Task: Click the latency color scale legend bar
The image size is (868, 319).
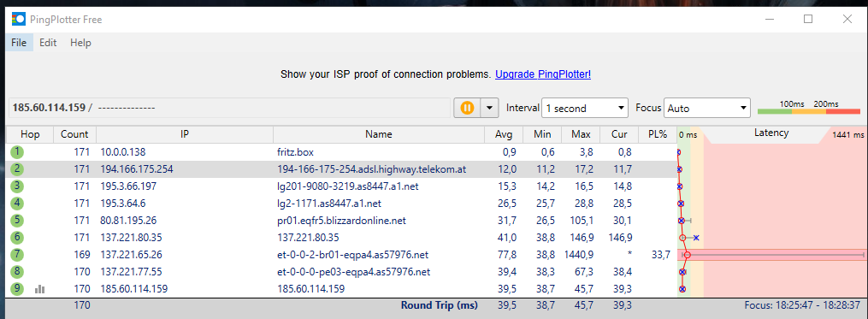Action: pos(809,112)
